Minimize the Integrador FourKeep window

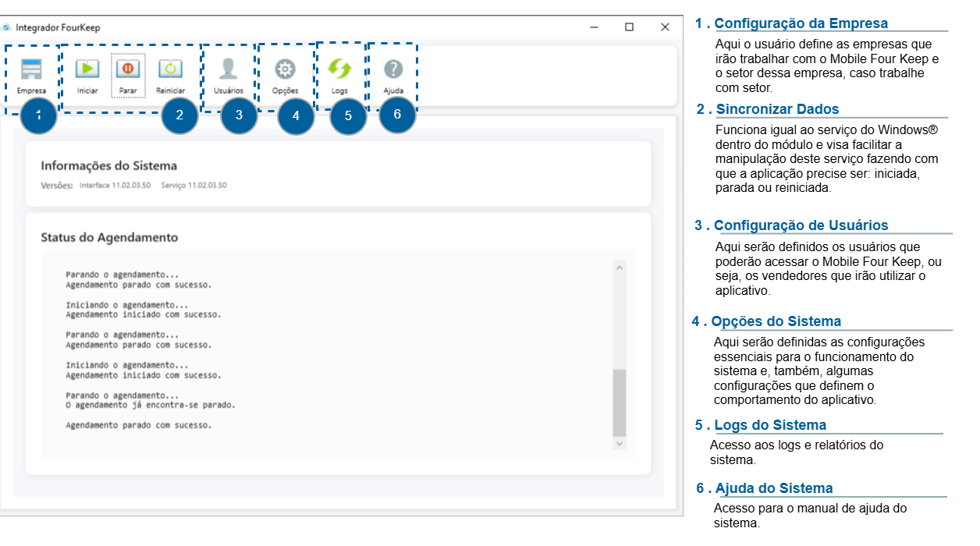(594, 27)
